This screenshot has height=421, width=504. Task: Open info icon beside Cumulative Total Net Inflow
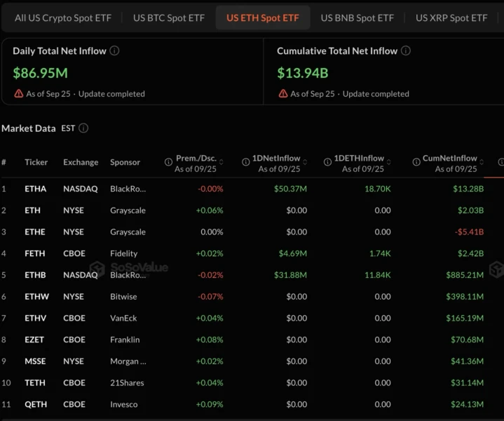pos(406,51)
